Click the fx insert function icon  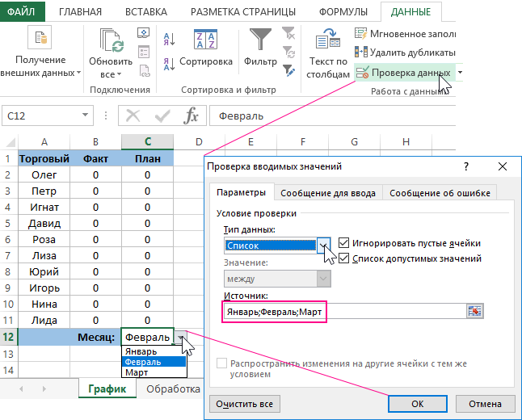[191, 115]
